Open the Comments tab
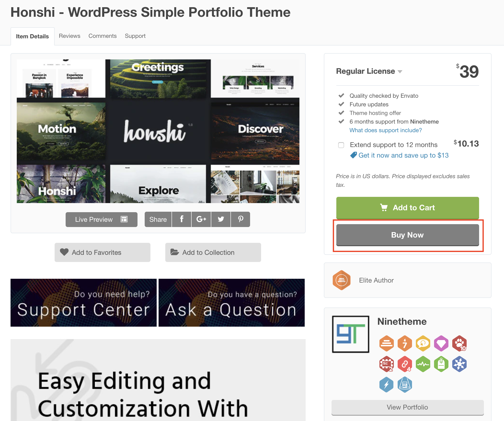This screenshot has height=421, width=504. (103, 36)
